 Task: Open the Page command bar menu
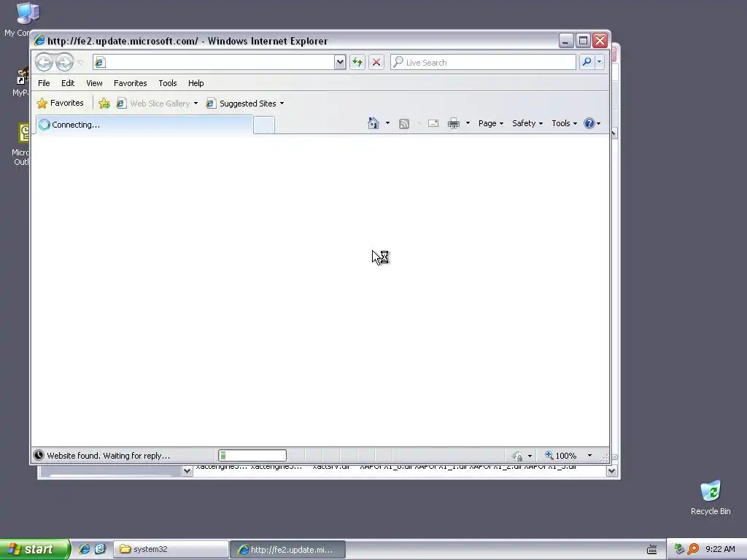click(x=491, y=123)
